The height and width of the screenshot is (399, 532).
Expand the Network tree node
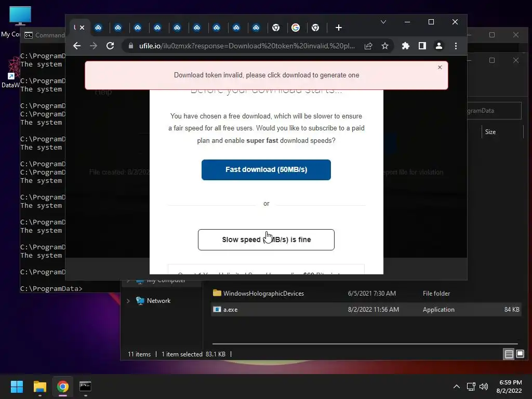click(x=128, y=301)
